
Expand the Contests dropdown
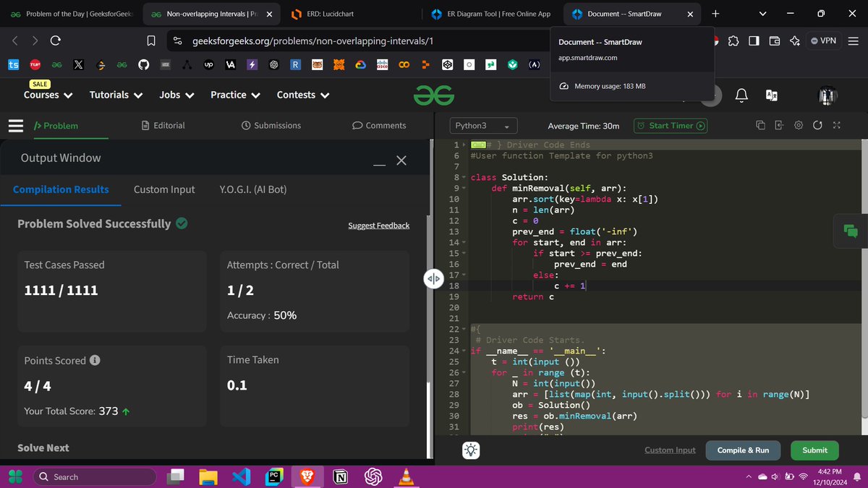tap(303, 95)
